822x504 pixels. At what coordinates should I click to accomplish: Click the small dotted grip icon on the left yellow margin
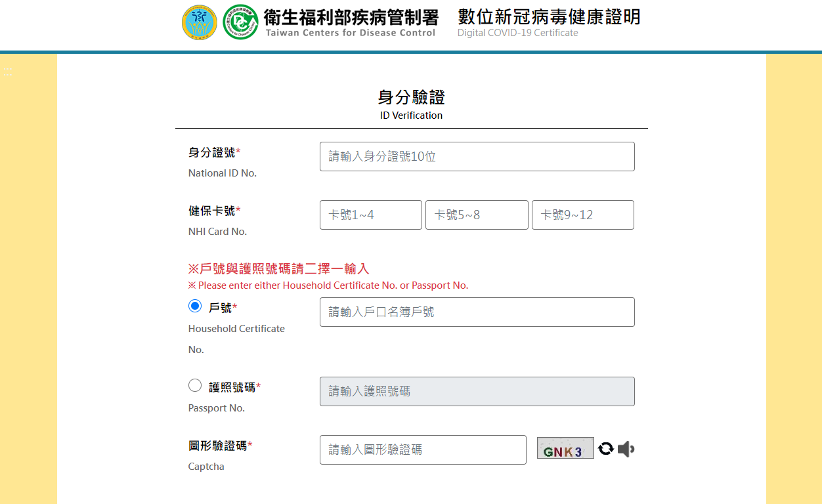click(8, 72)
